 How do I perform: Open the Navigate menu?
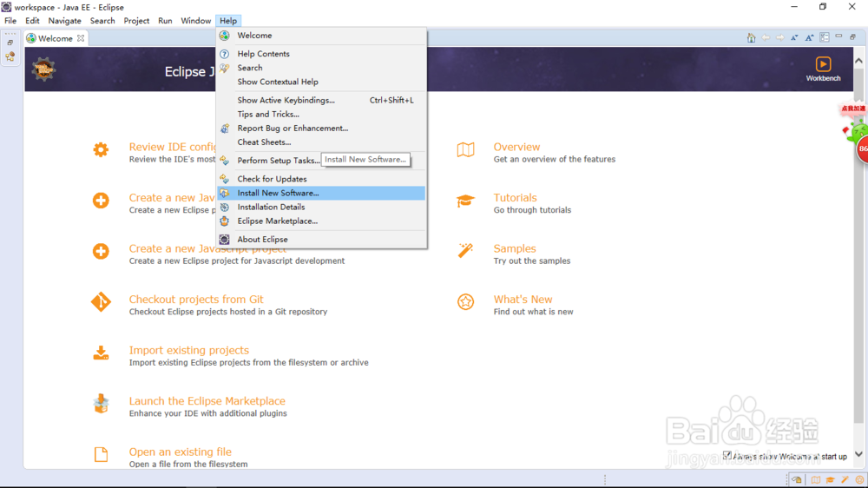pos(65,21)
